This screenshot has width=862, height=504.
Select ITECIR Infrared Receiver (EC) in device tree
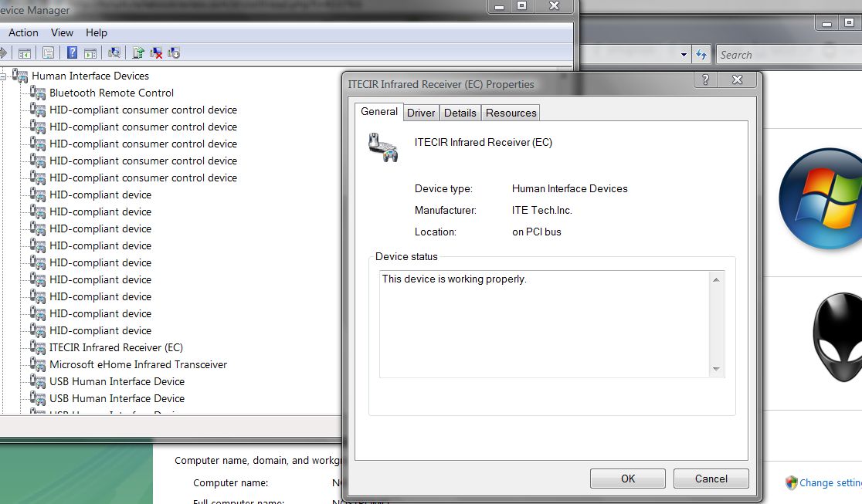116,347
